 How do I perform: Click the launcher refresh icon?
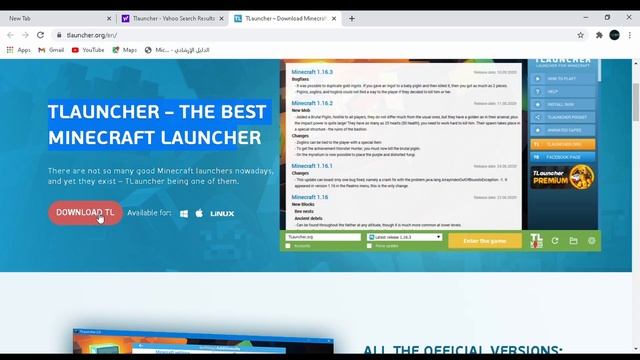[x=555, y=241]
